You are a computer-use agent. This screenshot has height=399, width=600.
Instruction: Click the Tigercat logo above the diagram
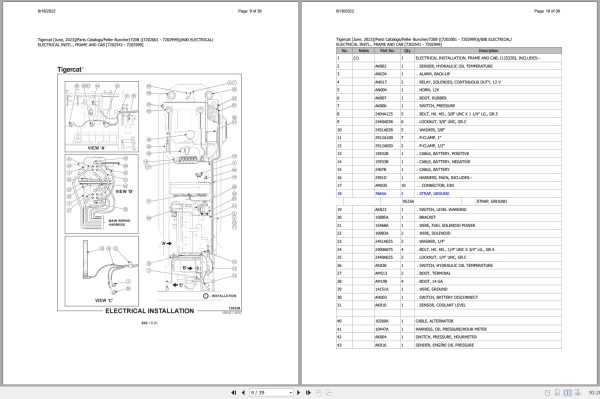pyautogui.click(x=70, y=70)
